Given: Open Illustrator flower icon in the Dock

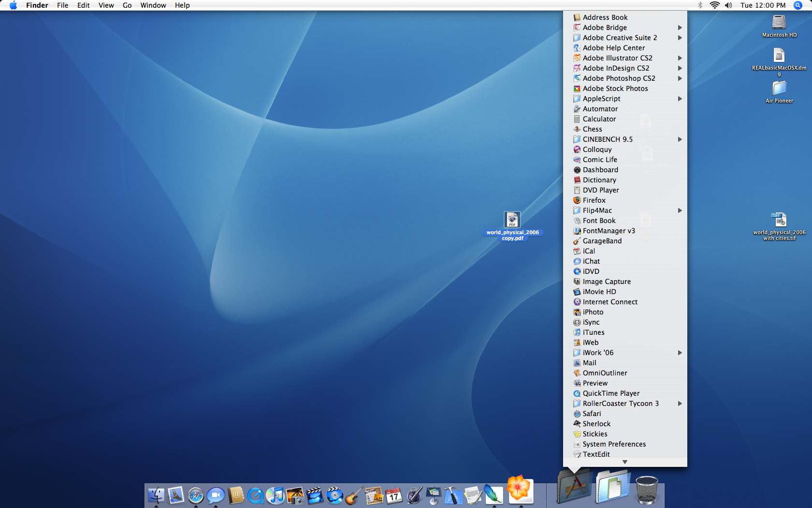Looking at the screenshot, I should [x=520, y=489].
